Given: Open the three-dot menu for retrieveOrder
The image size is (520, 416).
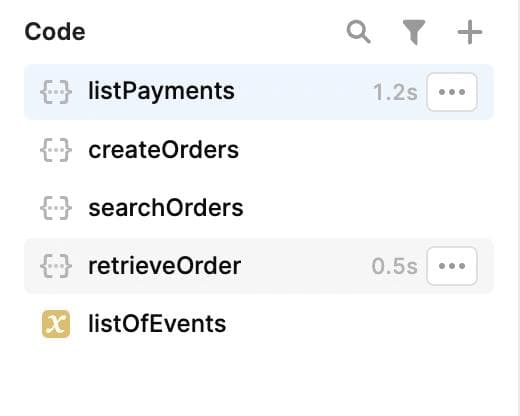Looking at the screenshot, I should coord(452,266).
